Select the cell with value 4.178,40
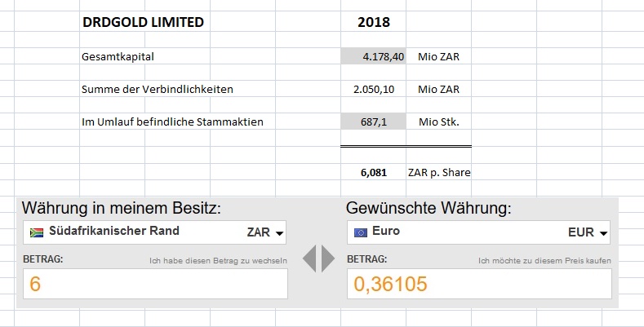This screenshot has width=644, height=327. click(373, 57)
